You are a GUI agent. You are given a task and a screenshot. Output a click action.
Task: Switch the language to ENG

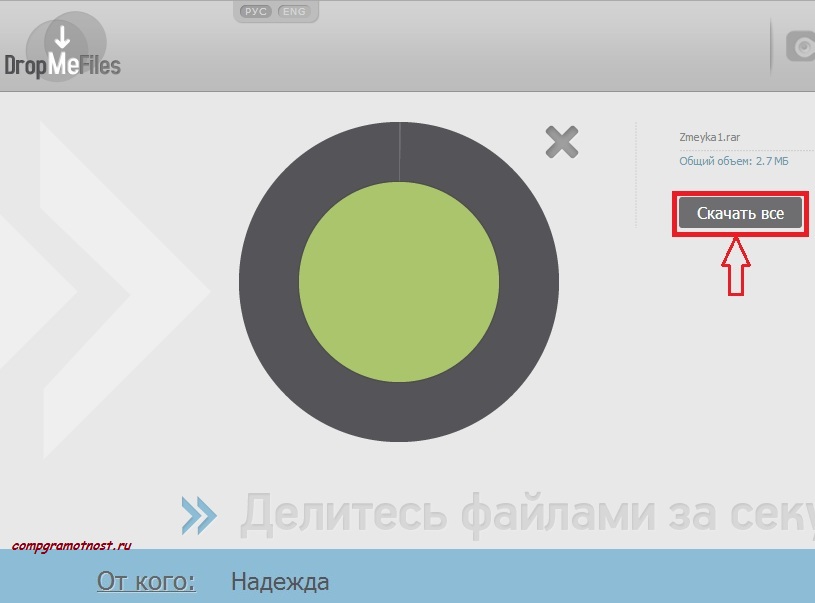tap(294, 12)
